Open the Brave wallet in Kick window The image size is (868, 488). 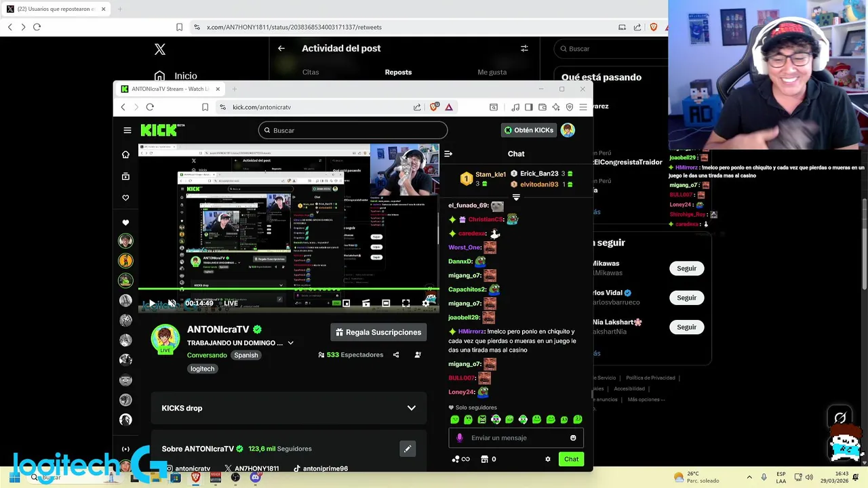(x=542, y=107)
